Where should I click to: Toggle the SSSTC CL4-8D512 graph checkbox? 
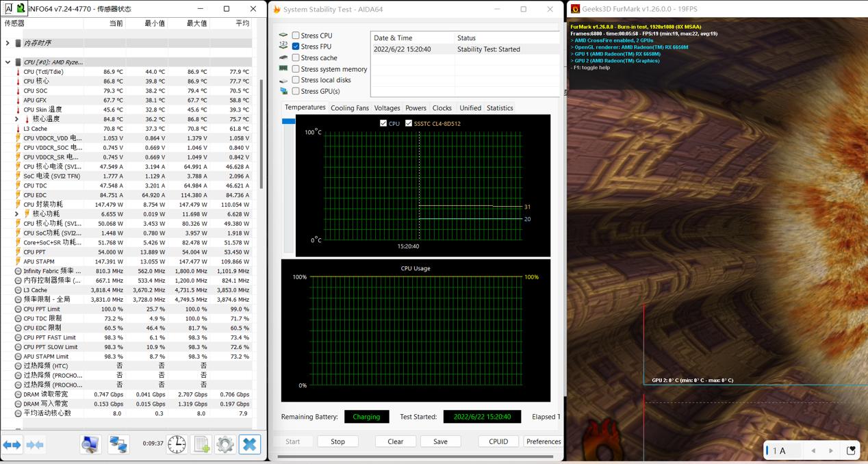point(409,124)
